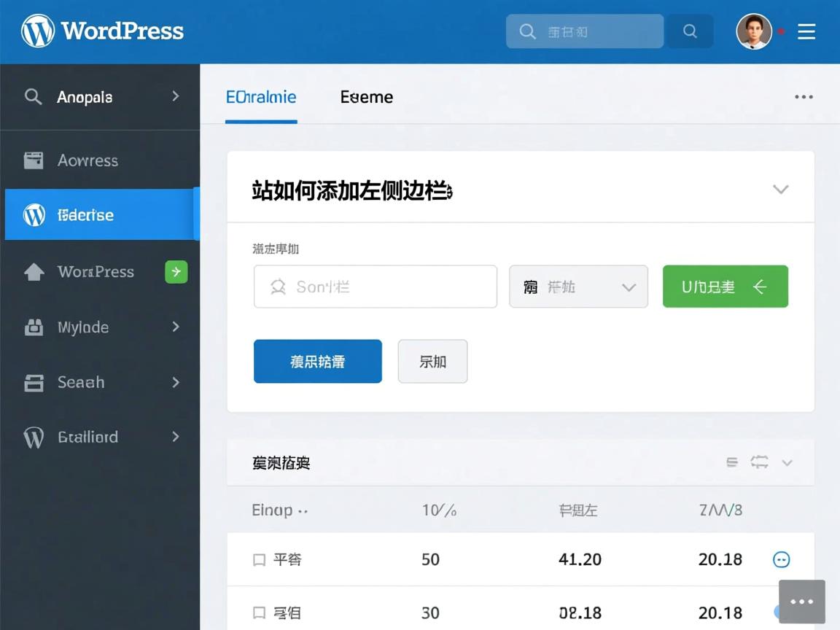840x630 pixels.
Task: Switch to the Egeme tab
Action: [366, 96]
